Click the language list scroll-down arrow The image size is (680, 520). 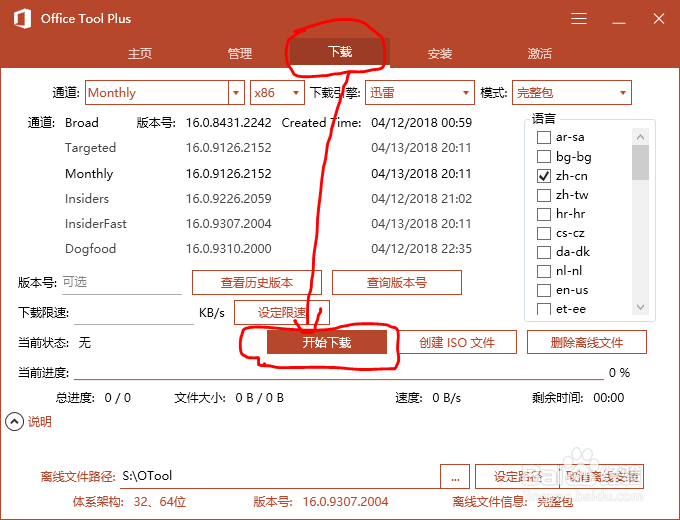coord(641,307)
